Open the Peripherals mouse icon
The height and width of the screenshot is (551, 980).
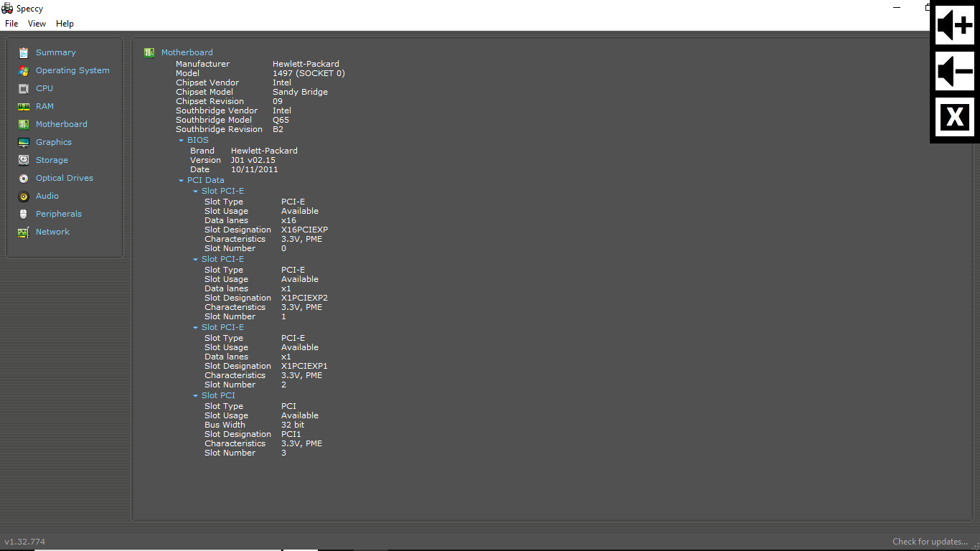tap(24, 214)
